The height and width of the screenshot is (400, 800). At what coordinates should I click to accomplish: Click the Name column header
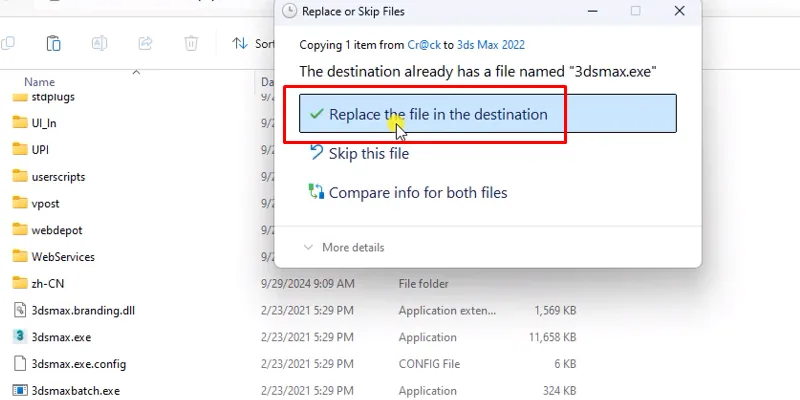click(40, 82)
